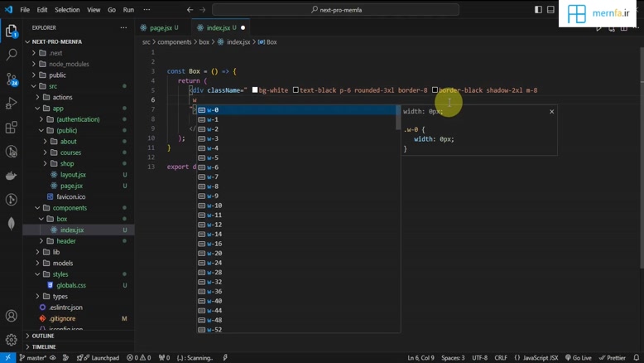Viewport: 644px width, 363px height.
Task: Expand the node_modules folder
Action: 68,64
